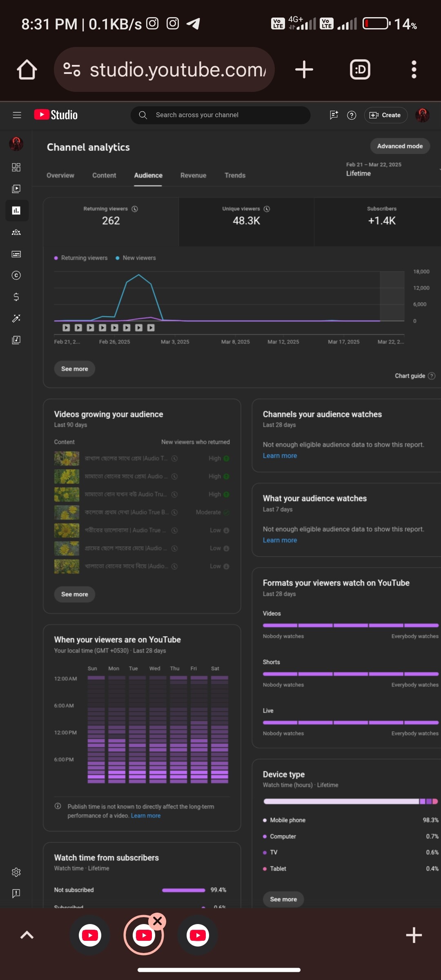Open the account avatar in the header
Image resolution: width=441 pixels, height=980 pixels.
coord(423,115)
